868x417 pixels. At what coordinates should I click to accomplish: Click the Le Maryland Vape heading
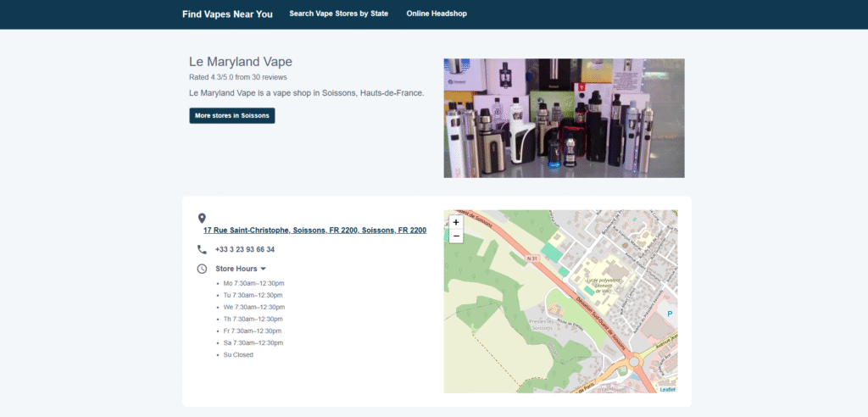(241, 62)
